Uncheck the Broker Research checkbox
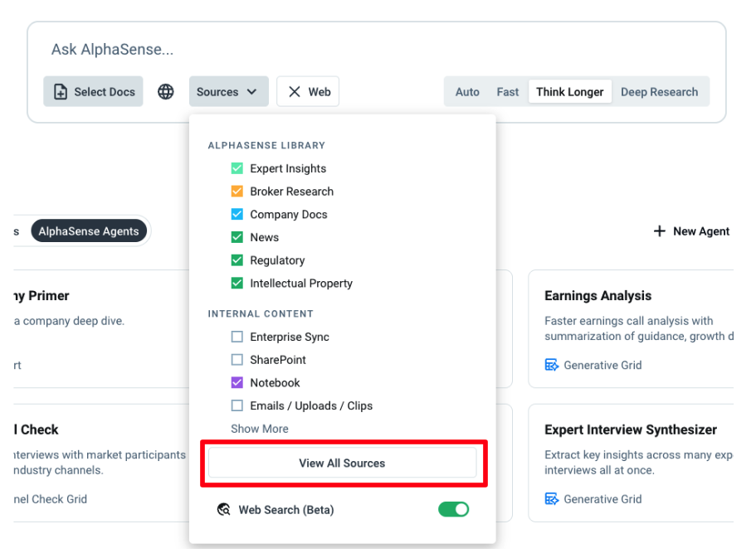 pos(237,192)
